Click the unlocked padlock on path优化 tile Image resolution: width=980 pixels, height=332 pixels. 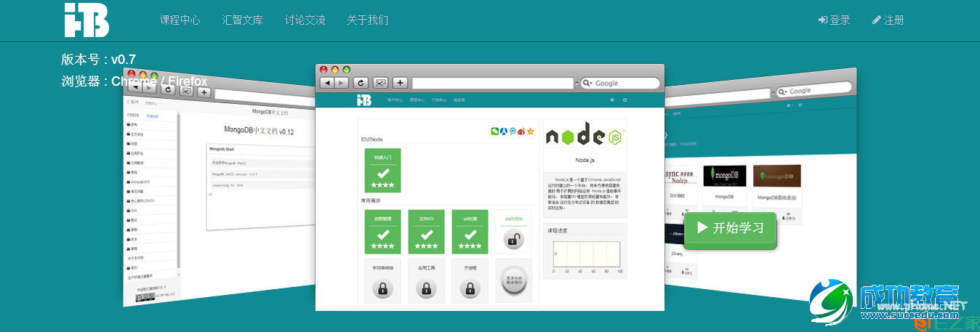point(514,238)
